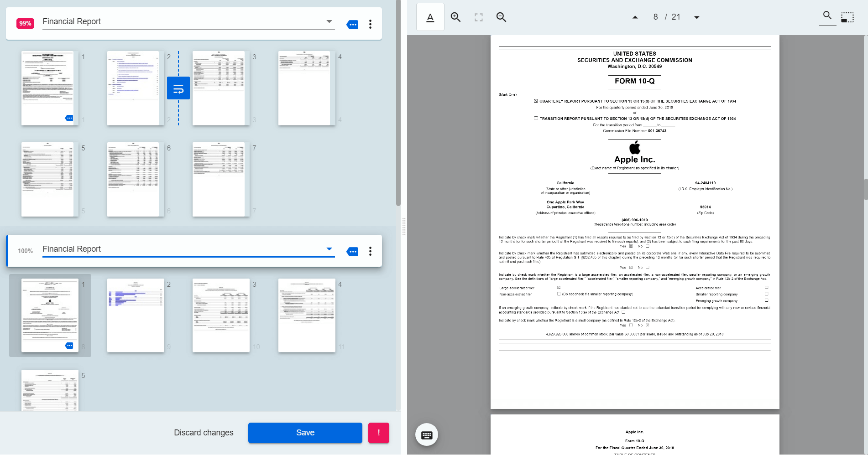Screen dimensions: 868x455
Task: Select page 4 thumbnail of the first document
Action: 307,88
